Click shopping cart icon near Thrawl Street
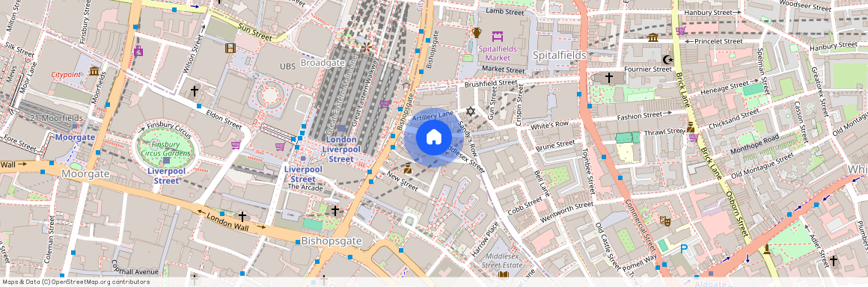Image resolution: width=868 pixels, height=287 pixels. [x=693, y=137]
